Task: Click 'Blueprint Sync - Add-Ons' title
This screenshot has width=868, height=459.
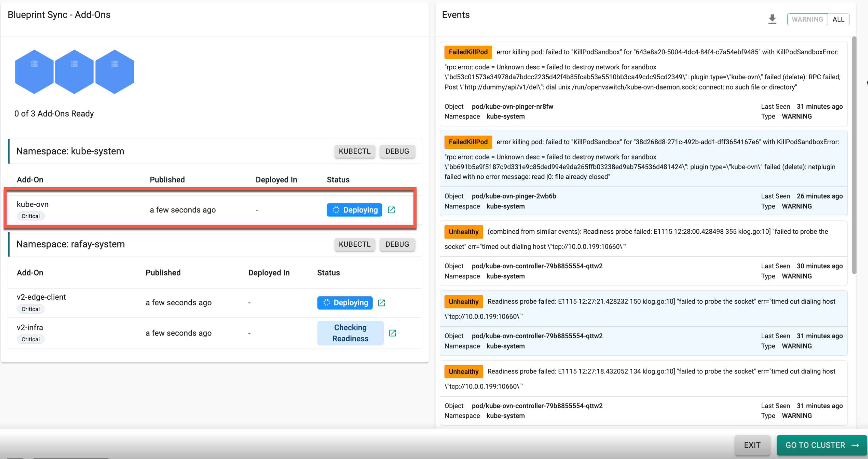Action: pyautogui.click(x=59, y=15)
